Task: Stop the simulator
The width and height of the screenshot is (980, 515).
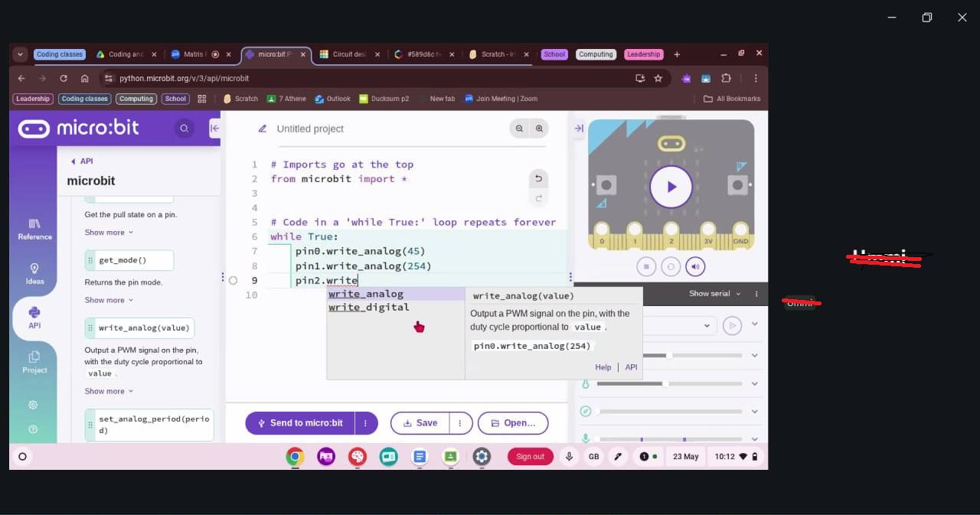Action: coord(646,266)
